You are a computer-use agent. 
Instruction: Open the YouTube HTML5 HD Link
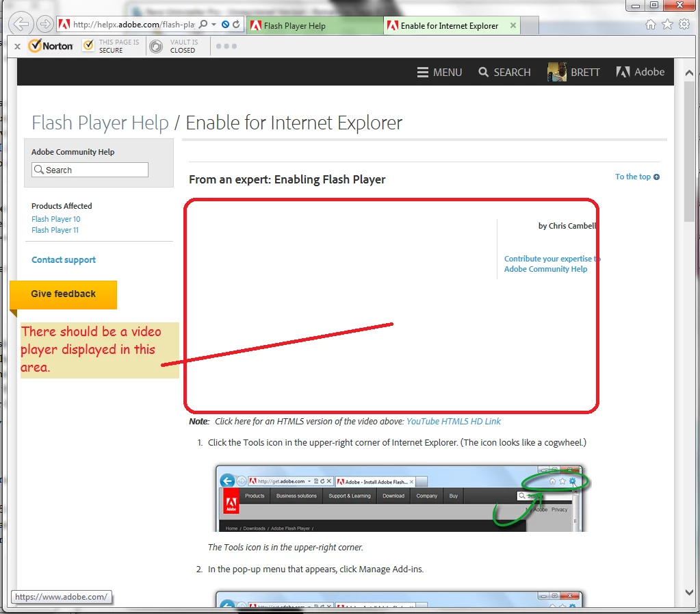coord(453,421)
